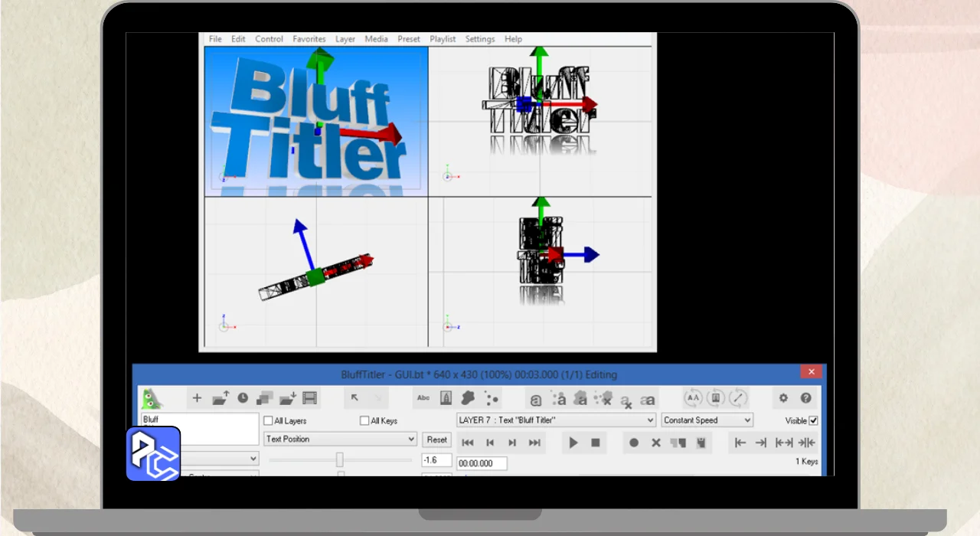Step to the next key
This screenshot has width=980, height=536.
click(x=512, y=443)
